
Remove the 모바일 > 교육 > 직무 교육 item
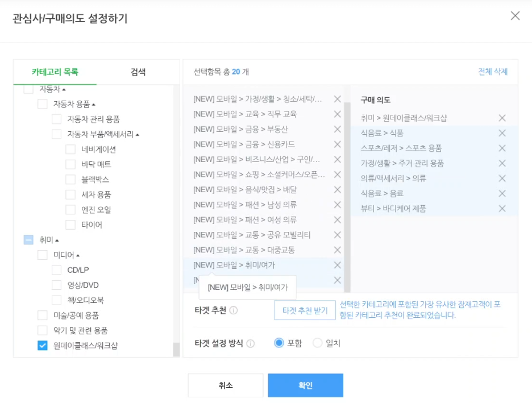pyautogui.click(x=337, y=114)
